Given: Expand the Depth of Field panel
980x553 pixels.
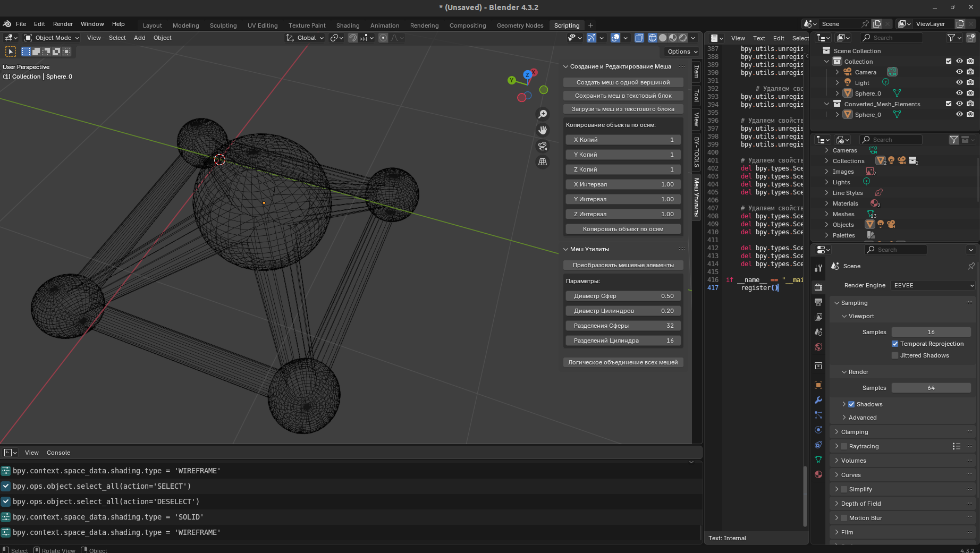Looking at the screenshot, I should click(x=861, y=504).
